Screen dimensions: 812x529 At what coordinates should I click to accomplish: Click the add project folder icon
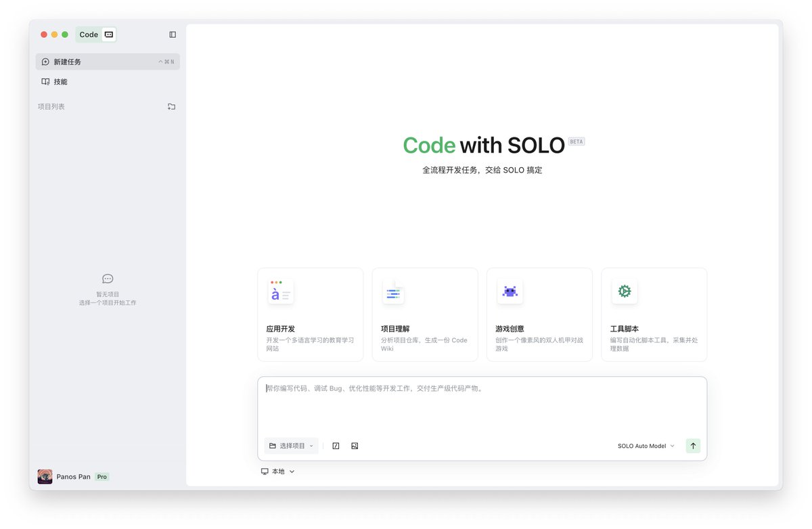pyautogui.click(x=171, y=107)
